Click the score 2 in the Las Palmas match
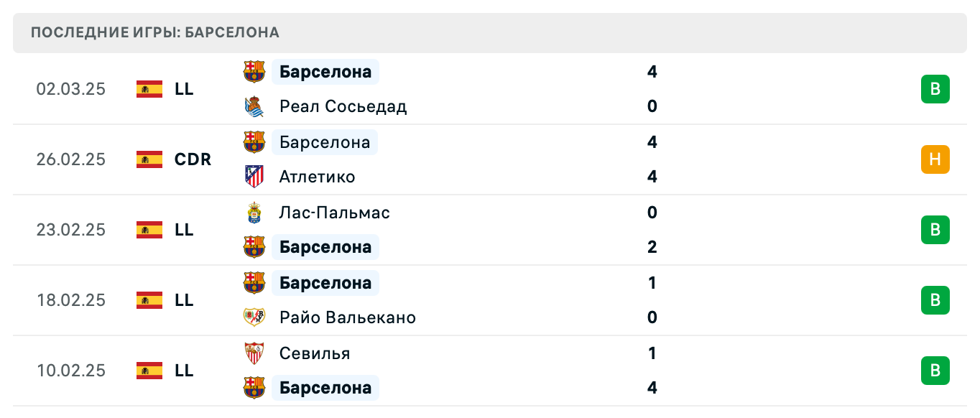This screenshot has width=980, height=418. (652, 247)
